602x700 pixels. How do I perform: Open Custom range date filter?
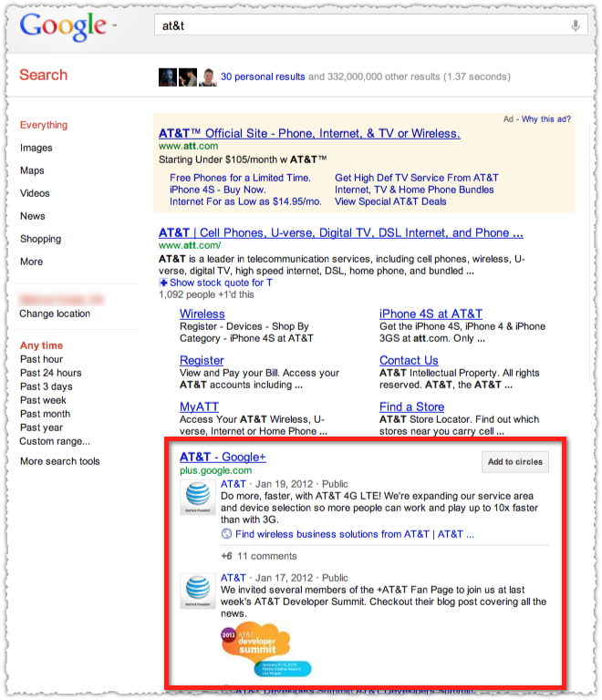coord(55,441)
